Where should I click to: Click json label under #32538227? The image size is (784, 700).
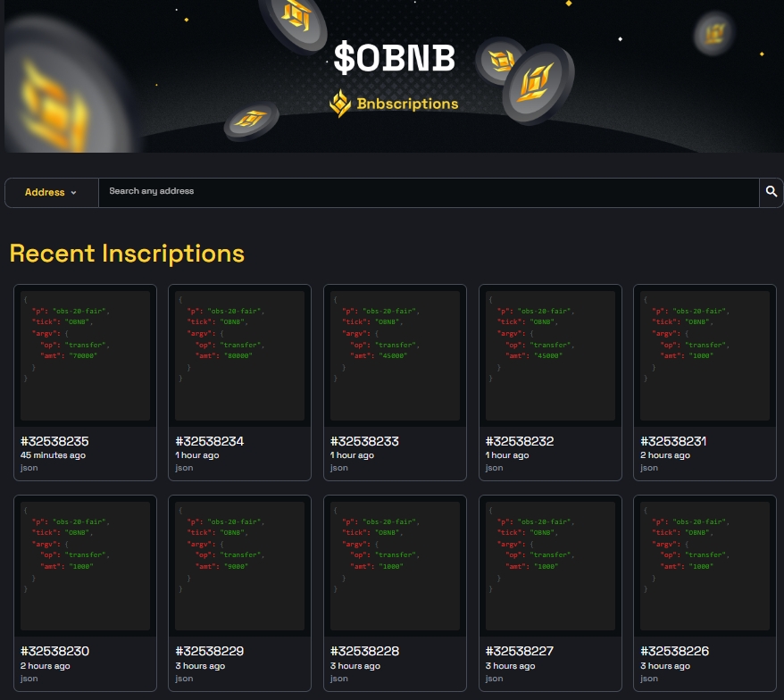coord(494,679)
